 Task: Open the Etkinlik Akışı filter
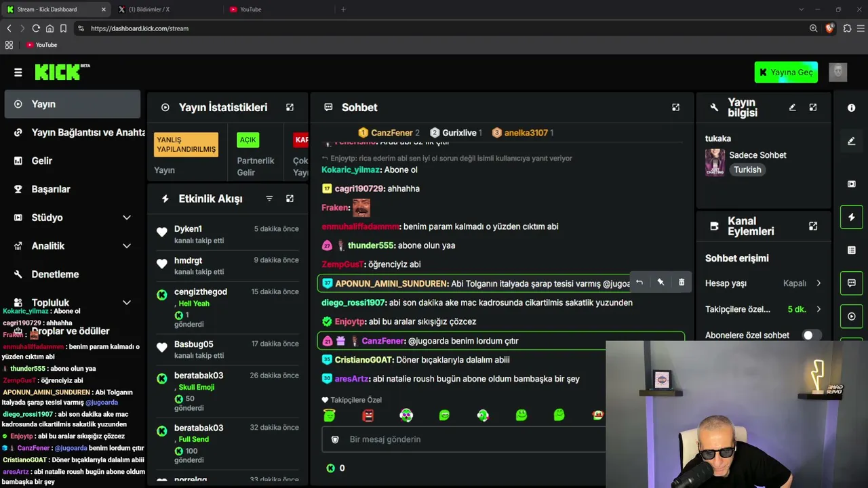[269, 199]
